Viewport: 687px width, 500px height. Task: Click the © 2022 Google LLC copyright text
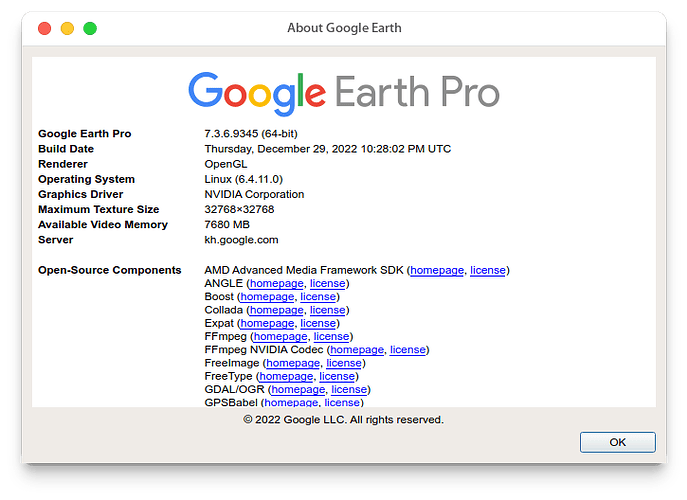(344, 420)
